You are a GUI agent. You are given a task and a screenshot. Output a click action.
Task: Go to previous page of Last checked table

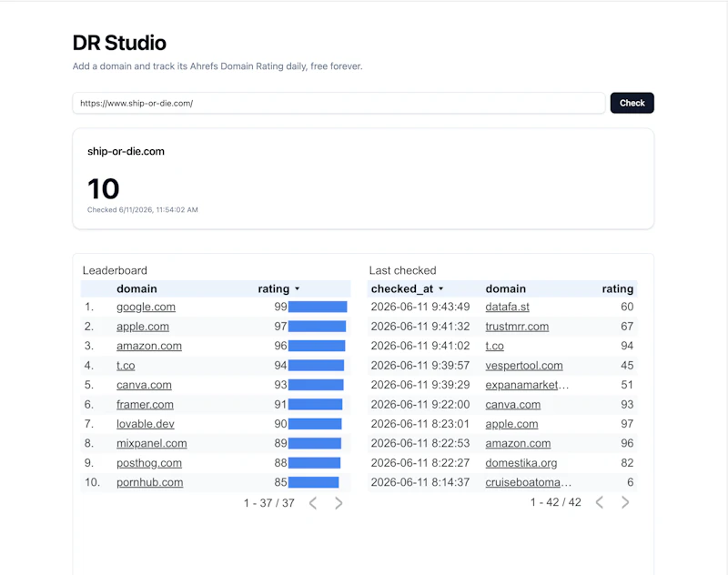(x=600, y=502)
